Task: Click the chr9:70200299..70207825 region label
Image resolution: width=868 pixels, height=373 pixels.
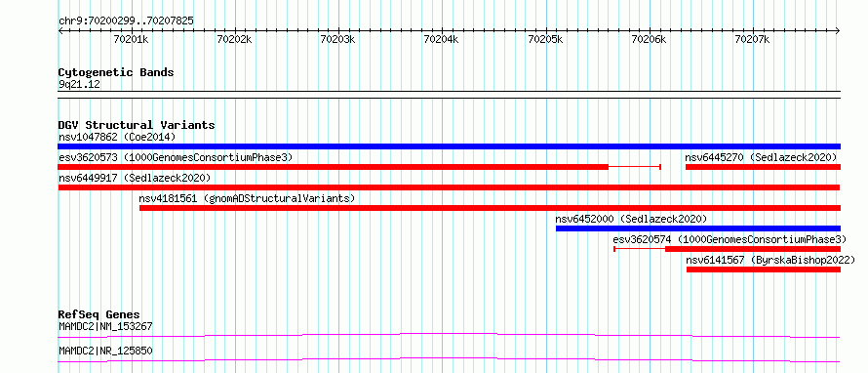Action: (x=126, y=21)
